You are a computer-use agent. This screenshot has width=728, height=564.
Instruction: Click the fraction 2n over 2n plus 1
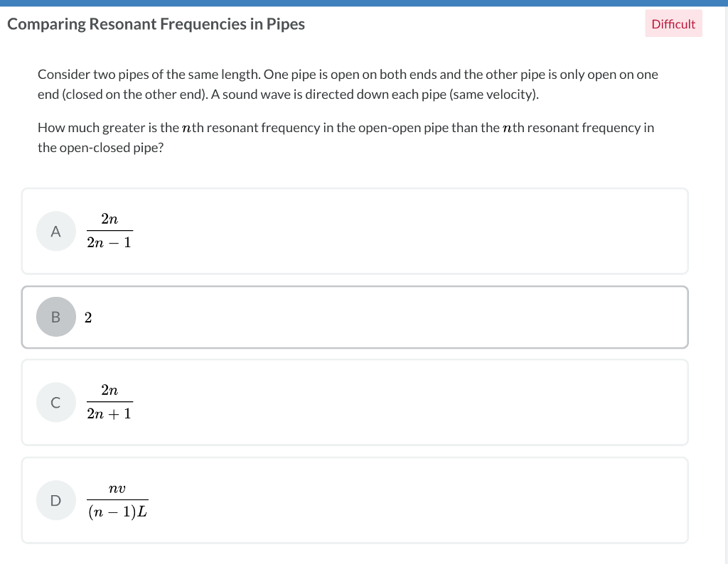(x=109, y=402)
